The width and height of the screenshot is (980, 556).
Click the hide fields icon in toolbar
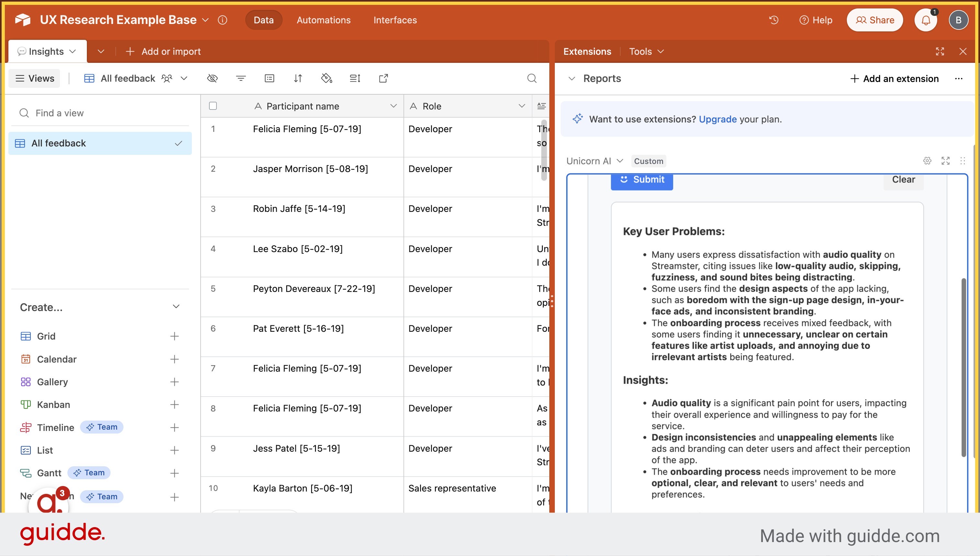pos(212,79)
